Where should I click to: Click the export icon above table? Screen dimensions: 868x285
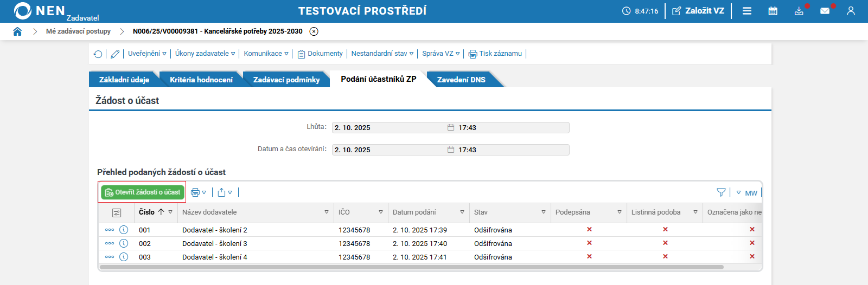click(221, 192)
